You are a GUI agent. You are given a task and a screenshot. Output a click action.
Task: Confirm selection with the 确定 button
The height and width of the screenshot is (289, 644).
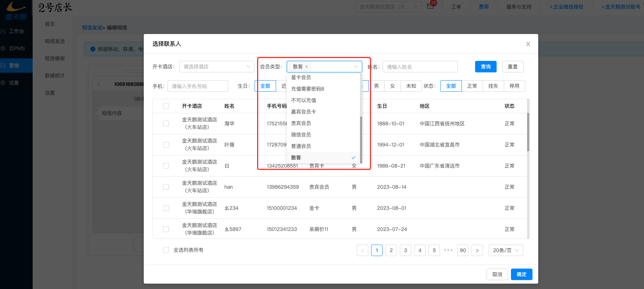(522, 274)
